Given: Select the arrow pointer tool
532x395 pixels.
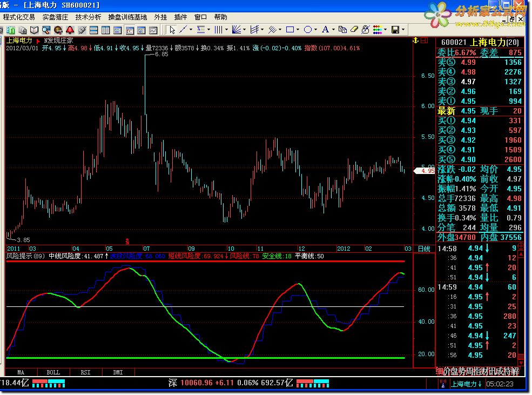Looking at the screenshot, I should point(172,30).
